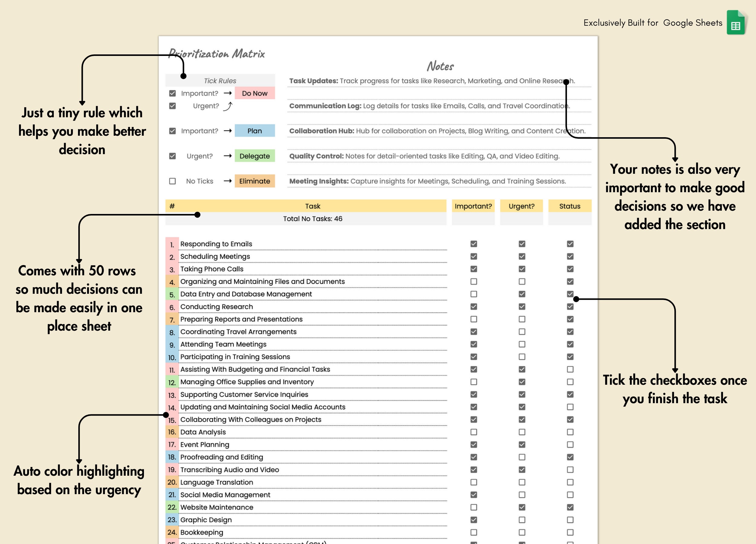This screenshot has width=756, height=544.
Task: Select the Status column header
Action: pos(570,206)
